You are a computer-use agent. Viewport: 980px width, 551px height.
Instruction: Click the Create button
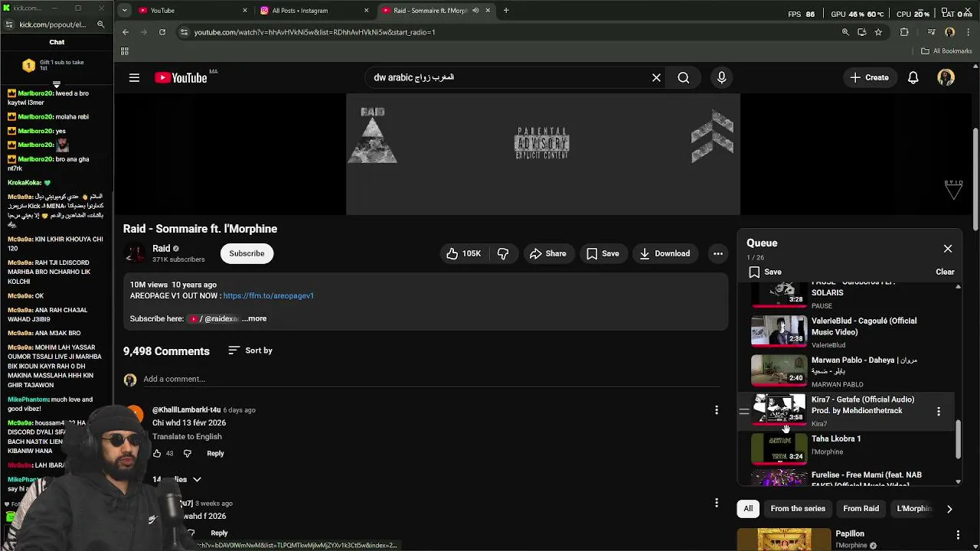point(869,77)
